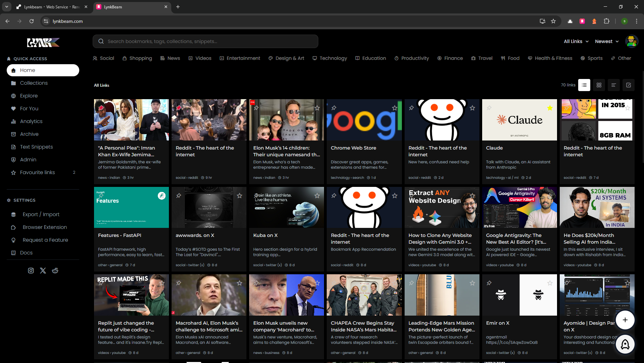The image size is (644, 363).
Task: Filter by Sports category
Action: 592,58
